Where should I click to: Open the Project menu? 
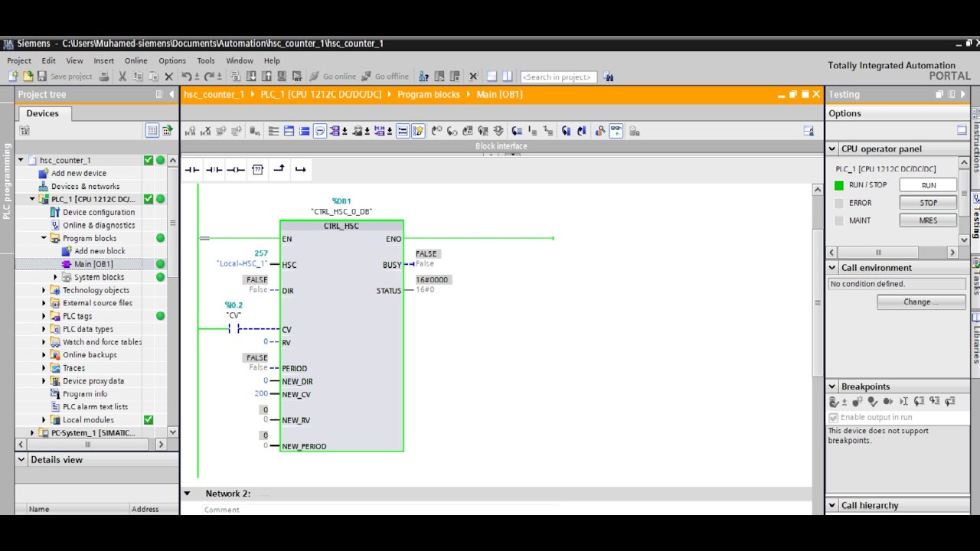[x=19, y=60]
